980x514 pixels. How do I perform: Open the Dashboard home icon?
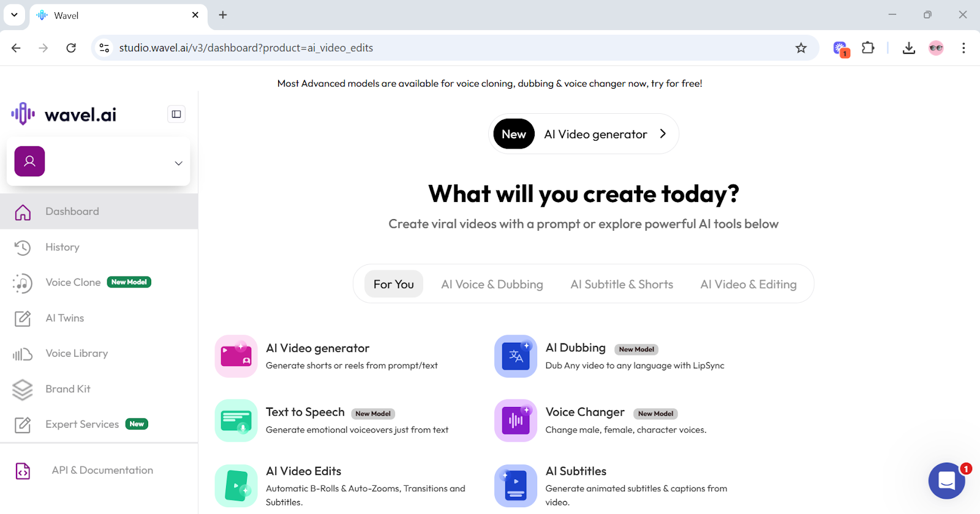pyautogui.click(x=23, y=212)
